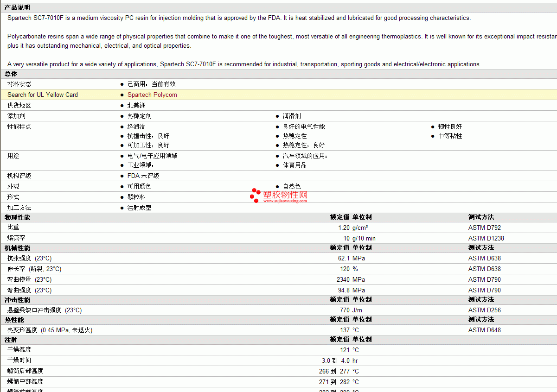Viewport: 557px width, 392px height.
Task: Select the flexural modulus value 2340
Action: (343, 279)
